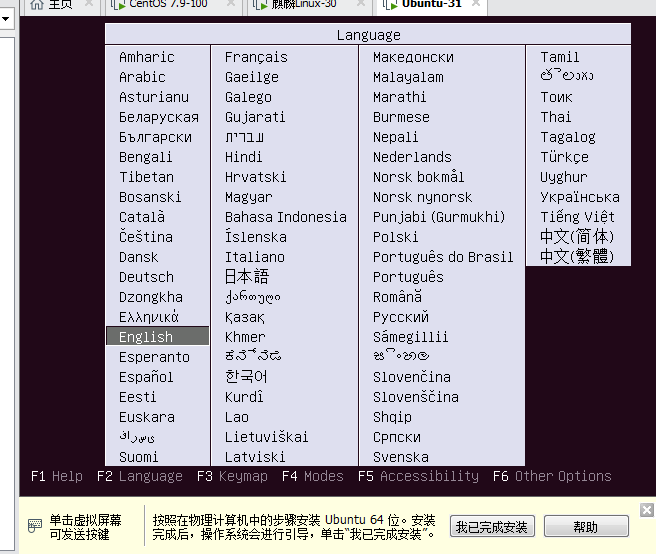Select 日本語 in the language list

247,277
